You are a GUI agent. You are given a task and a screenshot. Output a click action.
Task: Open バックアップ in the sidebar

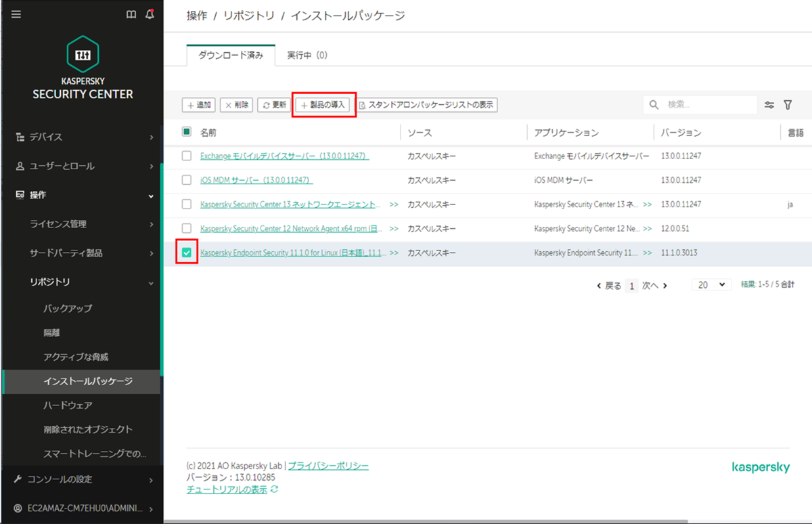(x=68, y=309)
